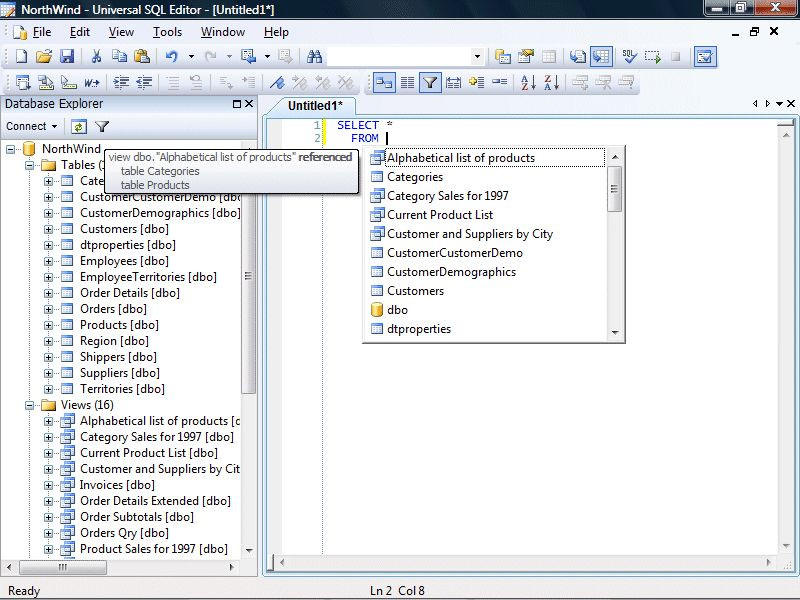Screen dimensions: 800x600
Task: Sort ascending with the A-Z icon
Action: (528, 82)
